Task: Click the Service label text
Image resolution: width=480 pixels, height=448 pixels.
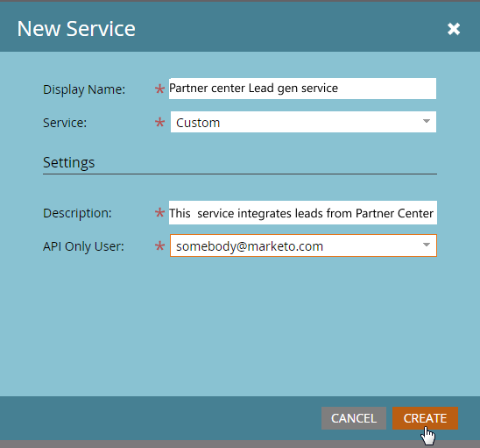Action: (65, 123)
